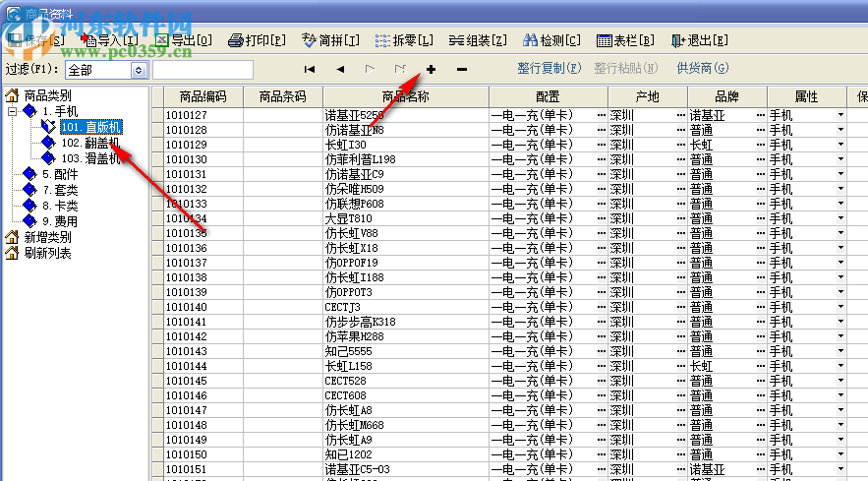Open 属性 dropdown arrow for row 1010127
The height and width of the screenshot is (481, 868).
(x=840, y=115)
